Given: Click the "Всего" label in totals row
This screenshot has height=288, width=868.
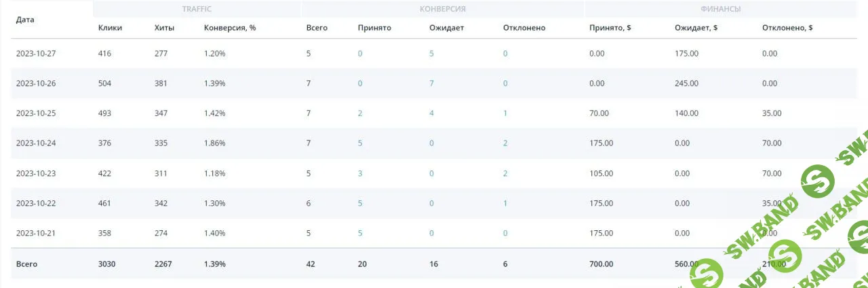Looking at the screenshot, I should click(x=26, y=264).
